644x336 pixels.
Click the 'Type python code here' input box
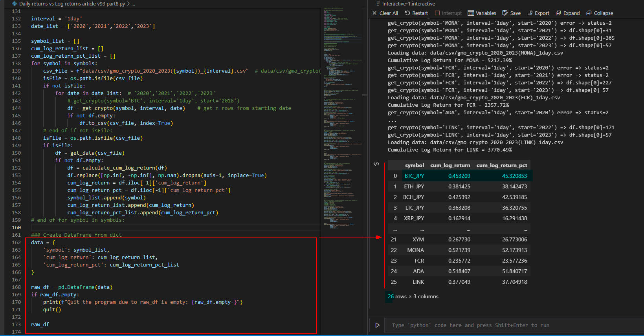click(x=515, y=325)
